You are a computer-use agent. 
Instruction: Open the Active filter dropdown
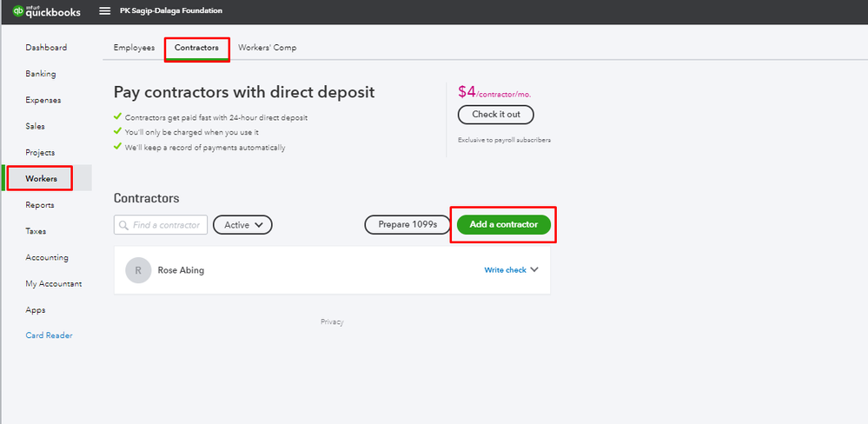click(242, 225)
